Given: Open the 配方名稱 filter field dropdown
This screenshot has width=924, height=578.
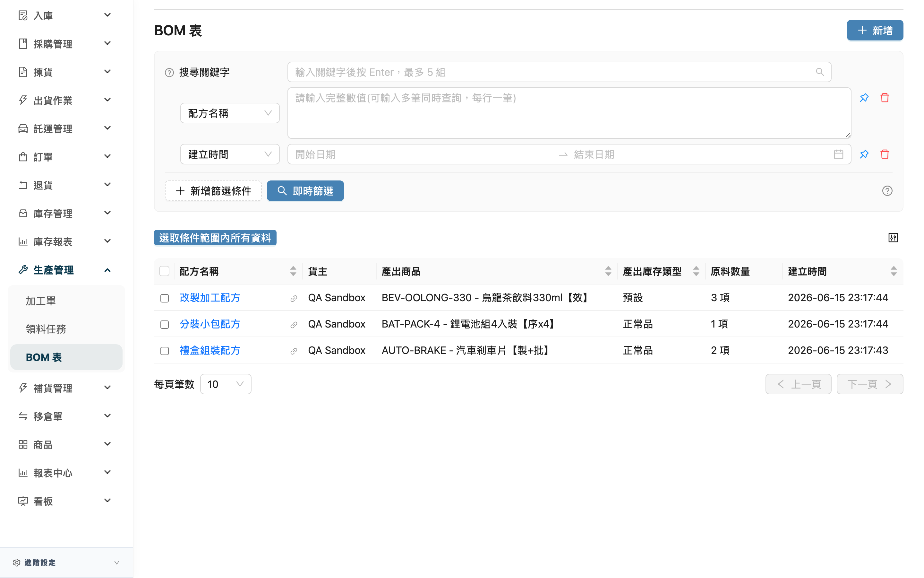Looking at the screenshot, I should click(x=230, y=113).
